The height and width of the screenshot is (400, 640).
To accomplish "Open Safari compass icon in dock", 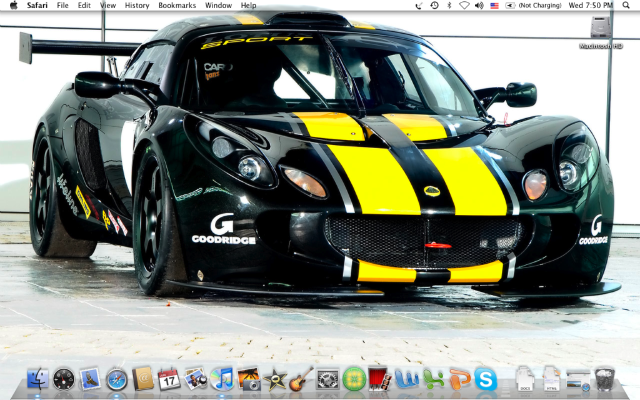I will 117,379.
